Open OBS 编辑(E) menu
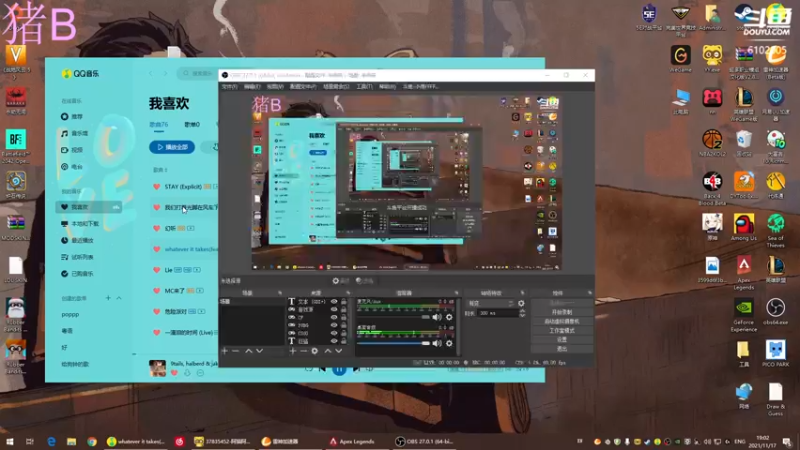 [252, 87]
